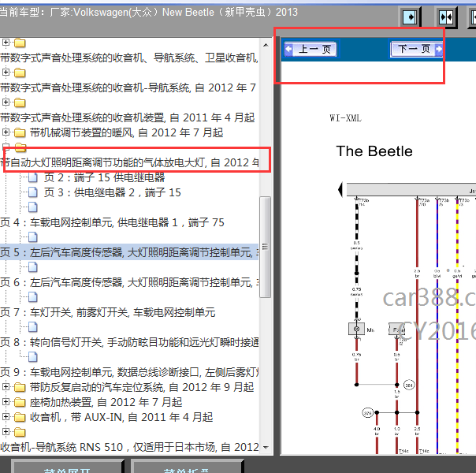The height and width of the screenshot is (473, 476).
Task: Click tree scrollbar down arrow
Action: [x=266, y=447]
